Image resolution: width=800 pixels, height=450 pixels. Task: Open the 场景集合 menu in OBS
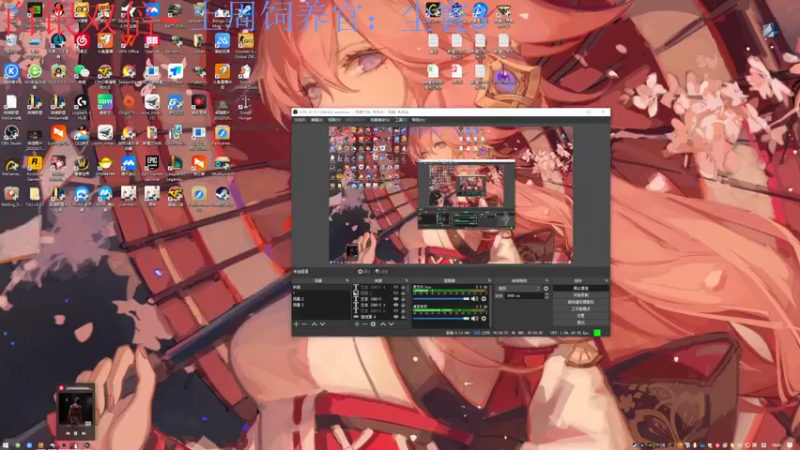380,120
